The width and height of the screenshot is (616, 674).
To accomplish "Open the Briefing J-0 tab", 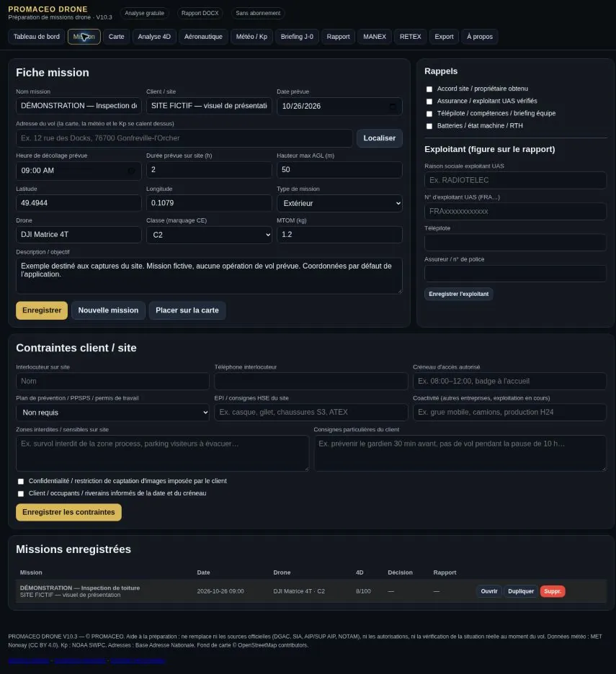I will point(297,37).
